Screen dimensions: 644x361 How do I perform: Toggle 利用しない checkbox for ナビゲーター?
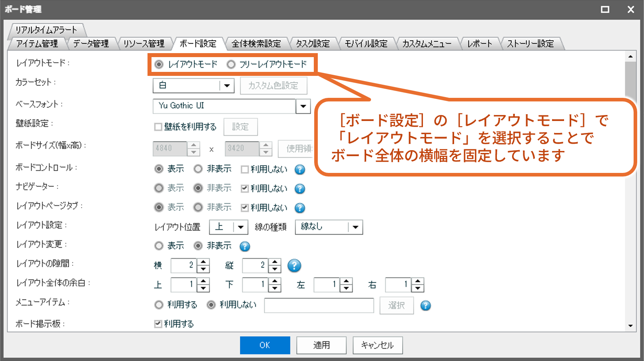click(245, 188)
